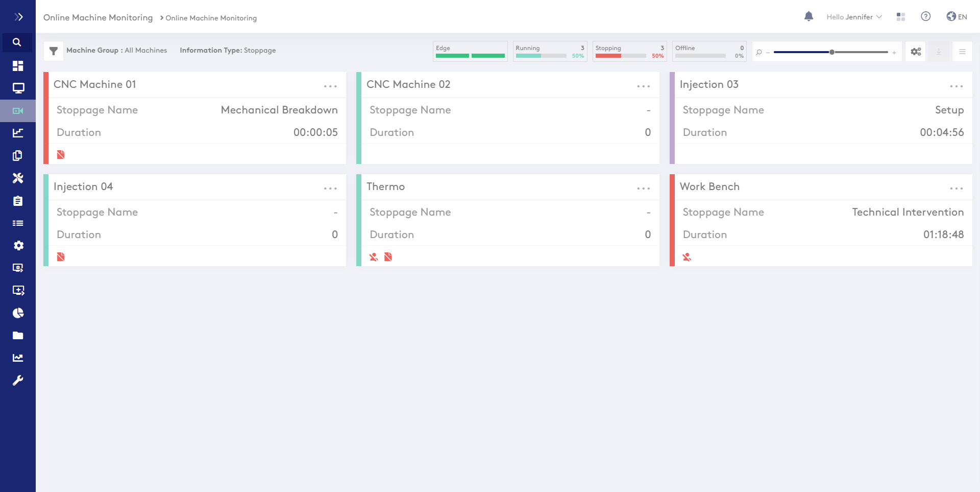Screen dimensions: 980x492
Task: Open Work Bench card options menu
Action: point(956,188)
